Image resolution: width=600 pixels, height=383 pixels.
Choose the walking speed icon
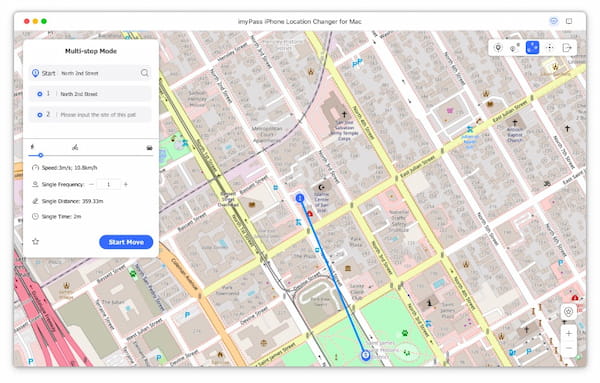click(32, 147)
